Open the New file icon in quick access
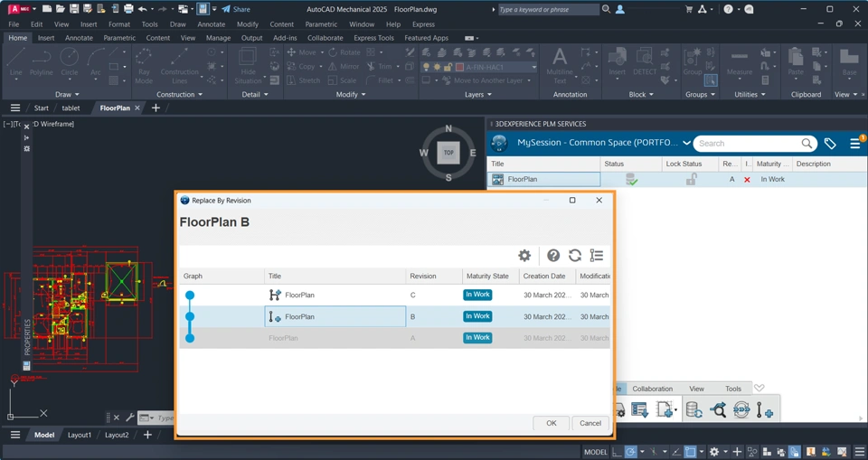 [47, 9]
